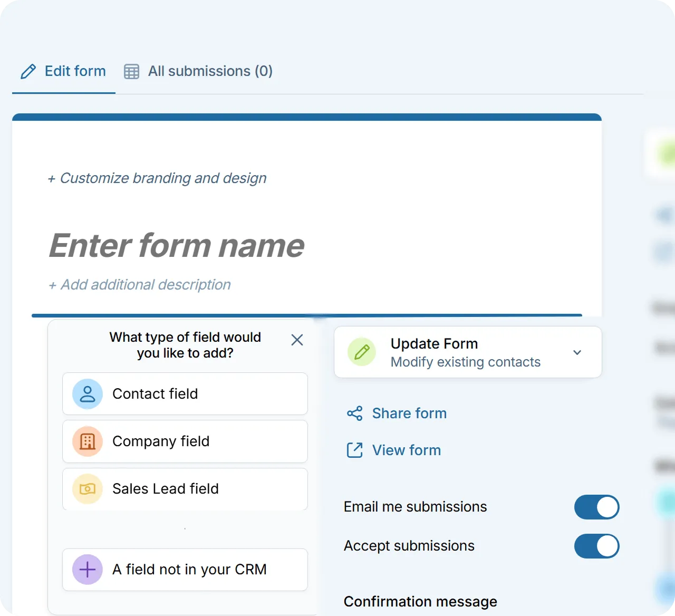Click the Enter form name field
The width and height of the screenshot is (675, 616).
pyautogui.click(x=177, y=246)
